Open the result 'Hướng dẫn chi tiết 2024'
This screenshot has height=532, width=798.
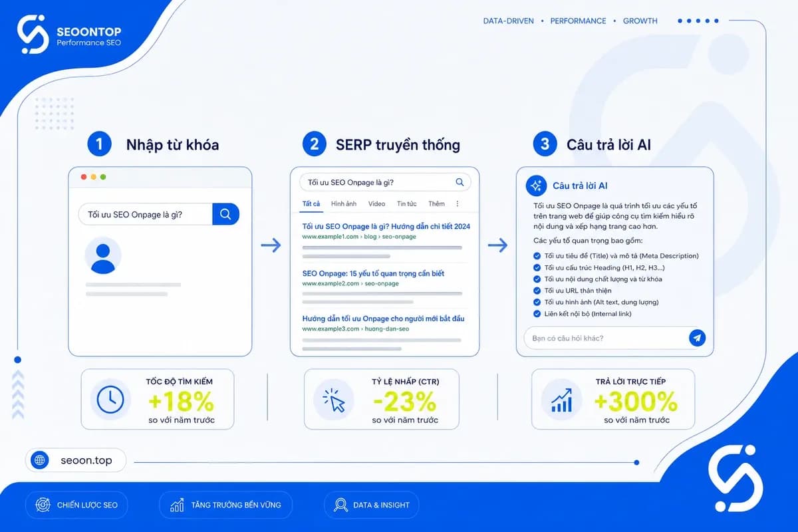(x=386, y=227)
